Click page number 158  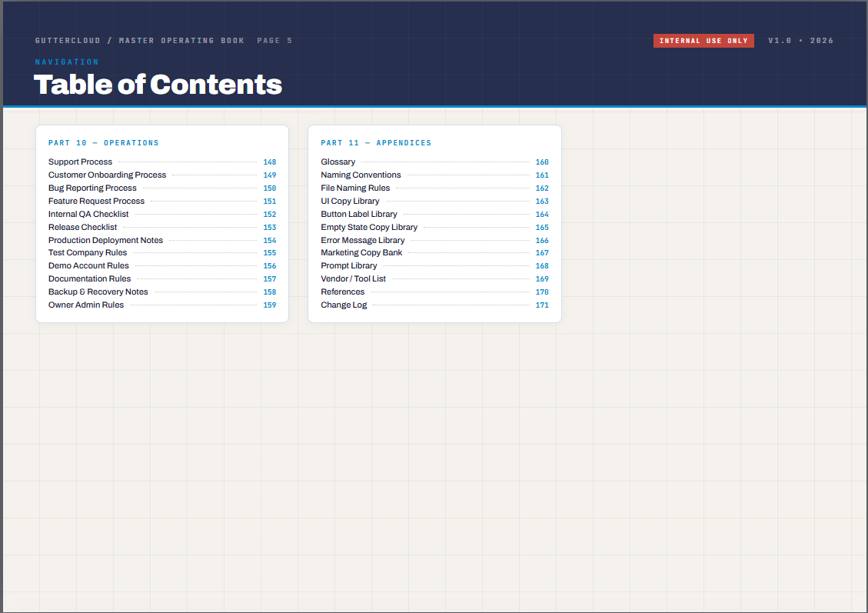coord(270,292)
